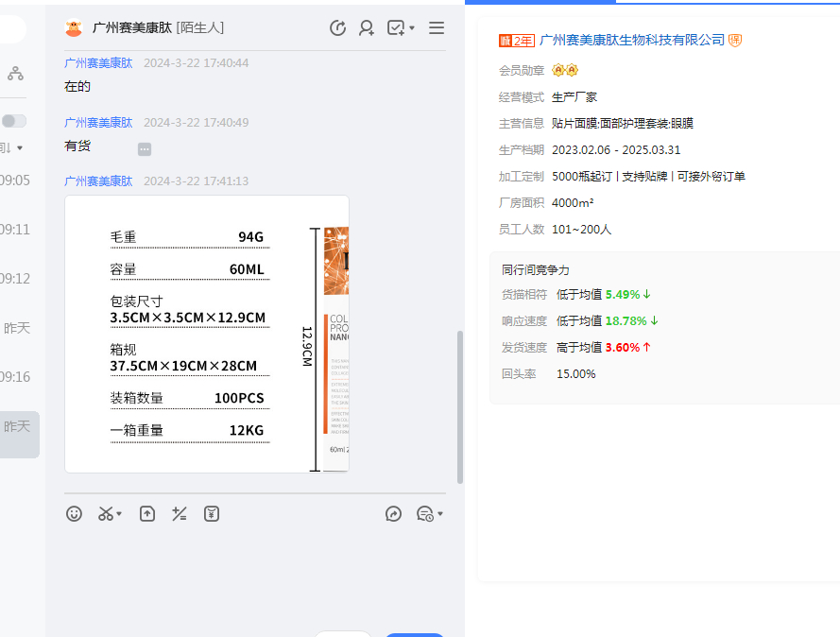Click the upload file icon
The height and width of the screenshot is (637, 840).
coord(147,513)
